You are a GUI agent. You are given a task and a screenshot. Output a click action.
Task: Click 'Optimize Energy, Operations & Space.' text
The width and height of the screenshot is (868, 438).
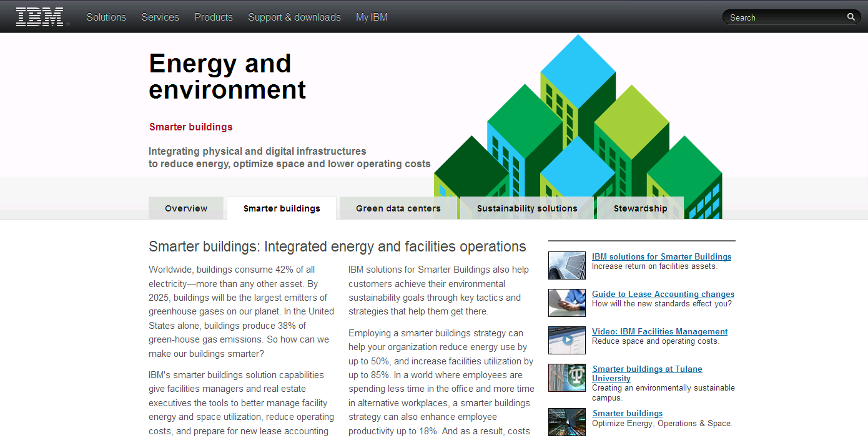(x=663, y=423)
